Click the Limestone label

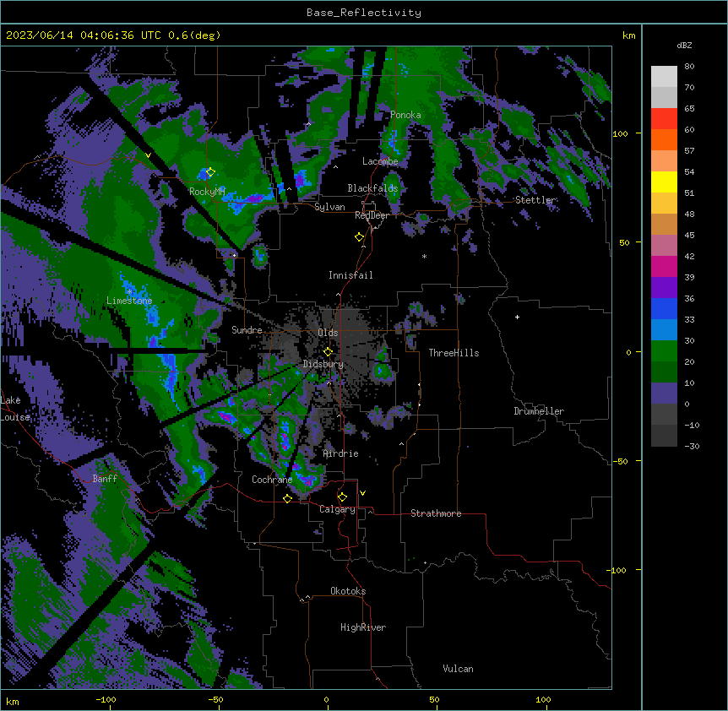(x=129, y=301)
